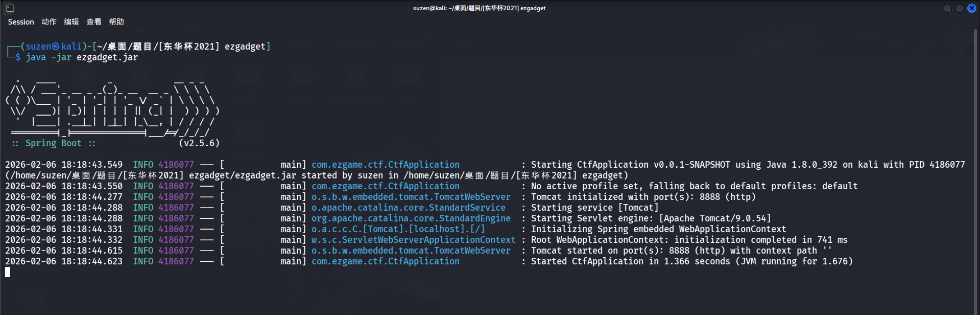
Task: Open the Session menu
Action: [x=21, y=22]
